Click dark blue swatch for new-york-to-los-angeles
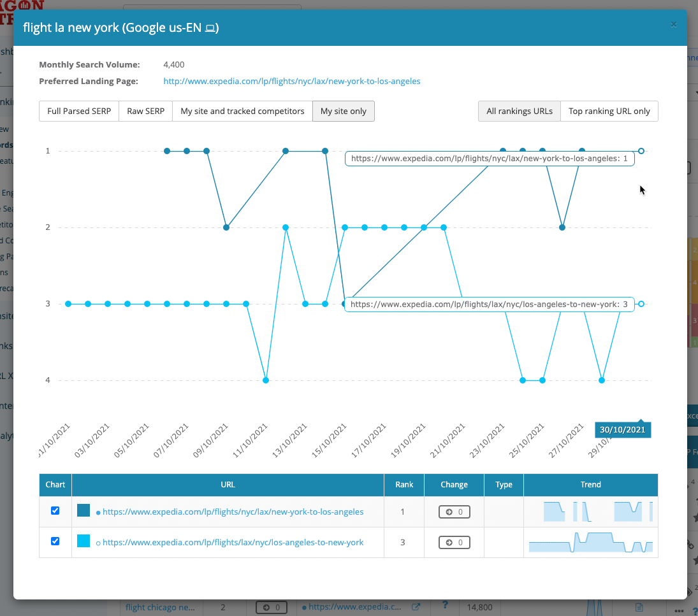The width and height of the screenshot is (698, 616). (x=84, y=510)
